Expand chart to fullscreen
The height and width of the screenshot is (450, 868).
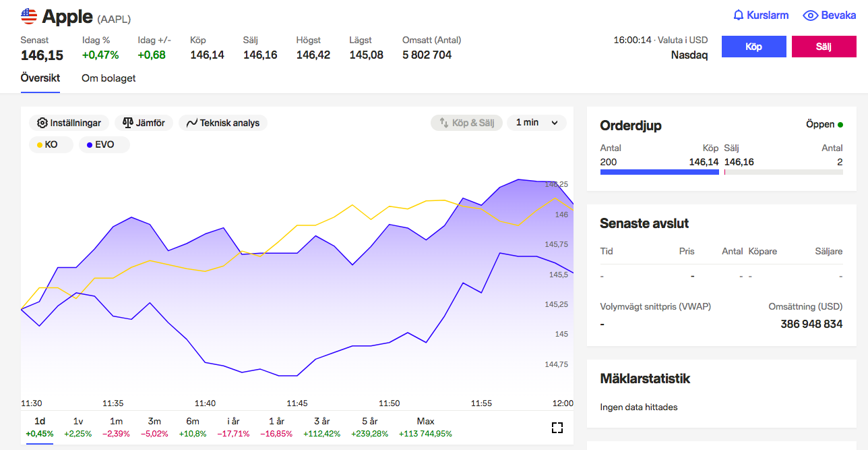click(x=557, y=427)
